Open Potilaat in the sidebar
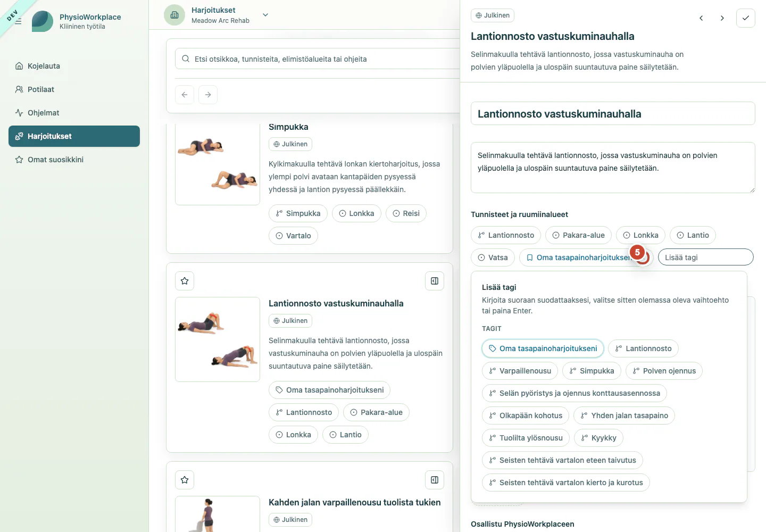Image resolution: width=766 pixels, height=532 pixels. click(x=74, y=89)
